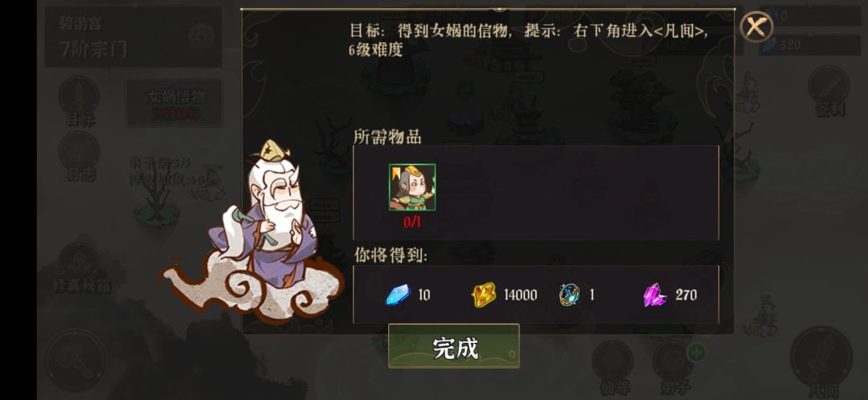Open the 日志 log icon

(x=80, y=157)
